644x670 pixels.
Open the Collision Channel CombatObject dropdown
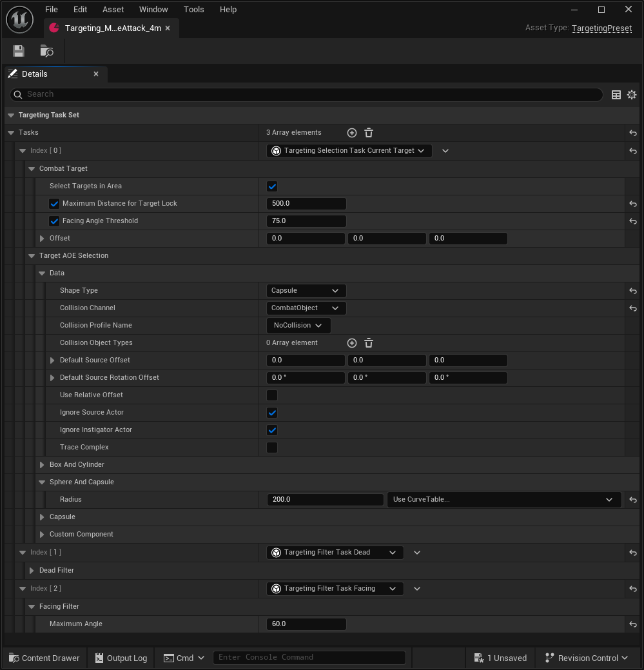tap(306, 308)
